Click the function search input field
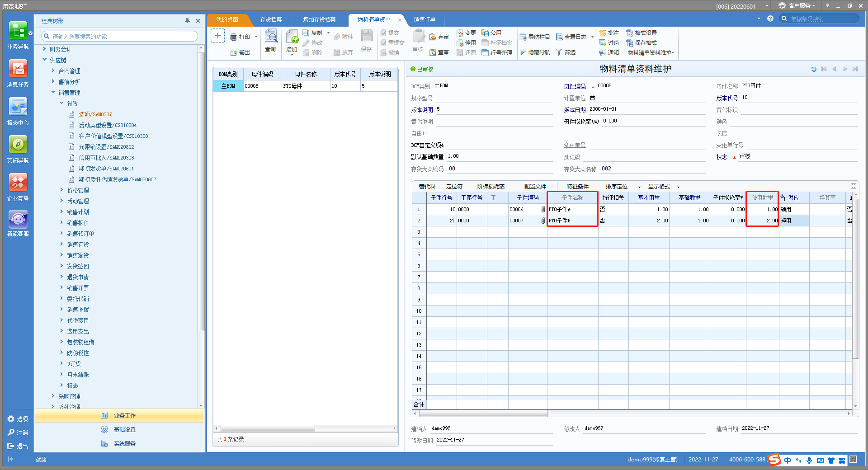This screenshot has height=470, width=868. coord(122,37)
